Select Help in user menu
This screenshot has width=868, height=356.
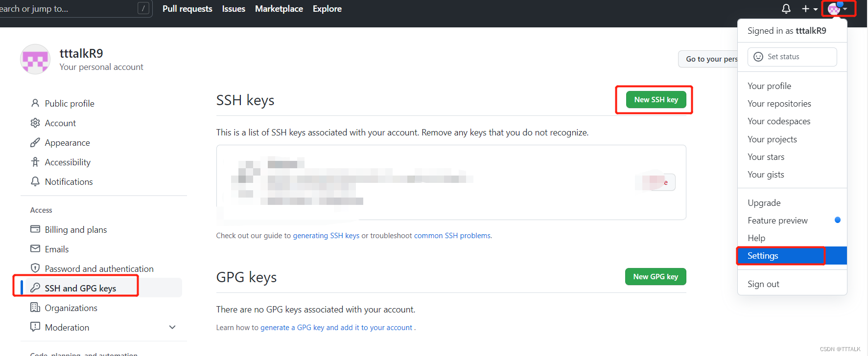click(x=792, y=238)
